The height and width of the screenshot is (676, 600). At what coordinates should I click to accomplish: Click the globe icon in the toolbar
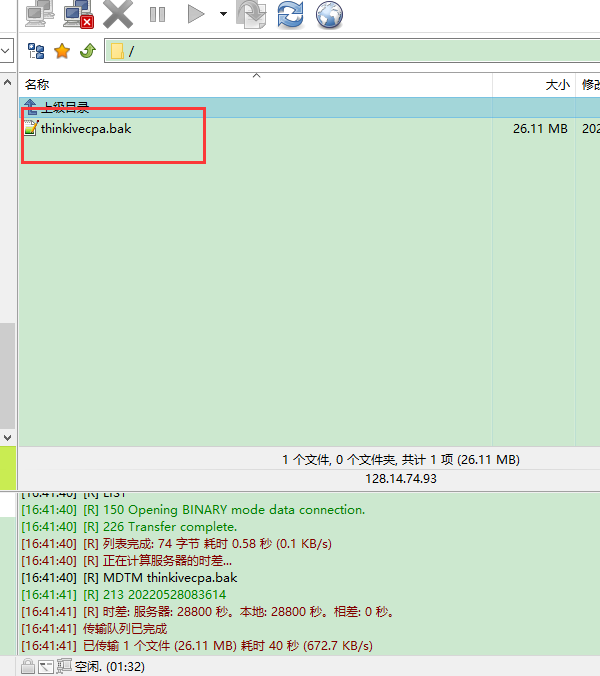[329, 14]
